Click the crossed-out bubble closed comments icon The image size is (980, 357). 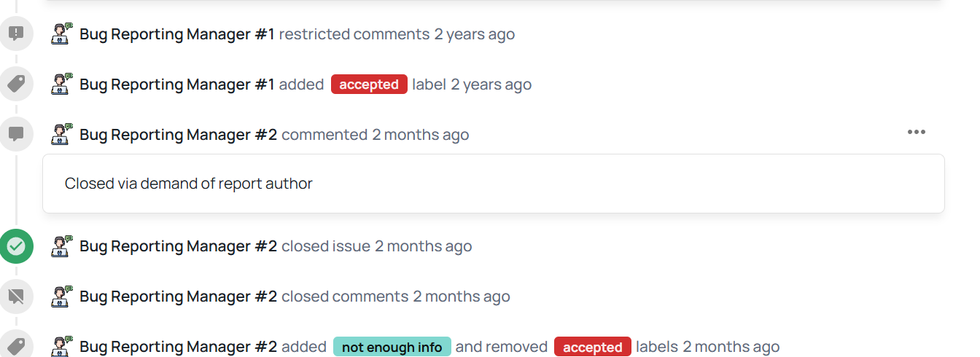click(x=16, y=297)
